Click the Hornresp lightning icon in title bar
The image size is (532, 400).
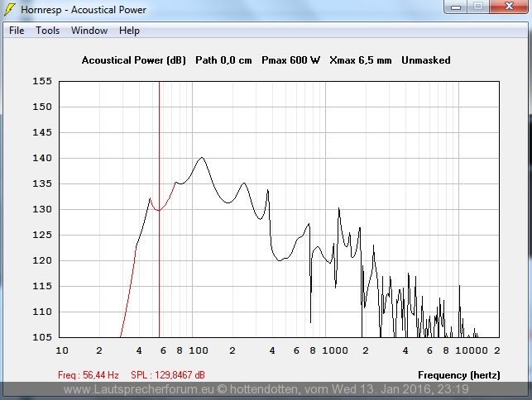click(11, 10)
